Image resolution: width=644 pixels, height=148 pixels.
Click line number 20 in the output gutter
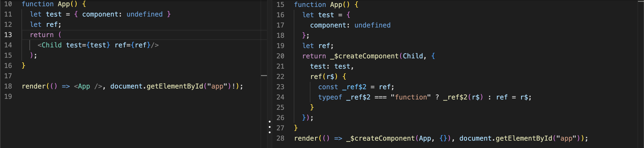click(280, 56)
